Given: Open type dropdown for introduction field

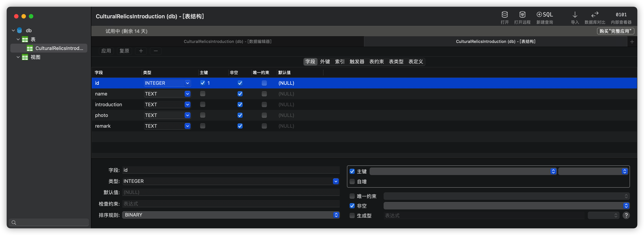Looking at the screenshot, I should point(188,105).
